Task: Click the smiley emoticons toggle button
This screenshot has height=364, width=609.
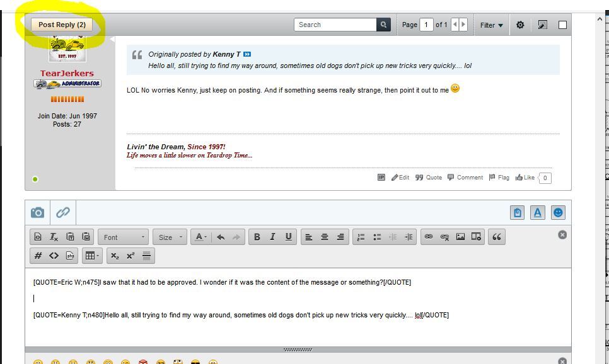Action: 558,213
